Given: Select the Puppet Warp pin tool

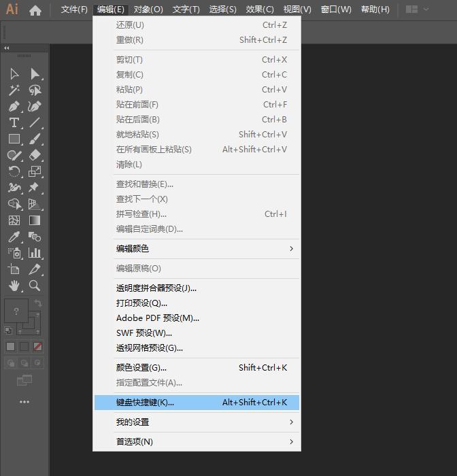Looking at the screenshot, I should (x=34, y=188).
